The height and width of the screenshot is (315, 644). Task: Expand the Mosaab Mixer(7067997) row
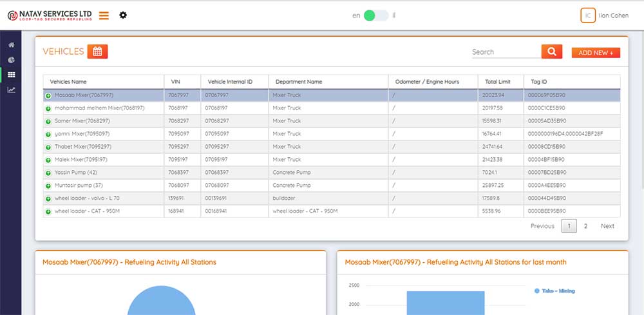48,96
